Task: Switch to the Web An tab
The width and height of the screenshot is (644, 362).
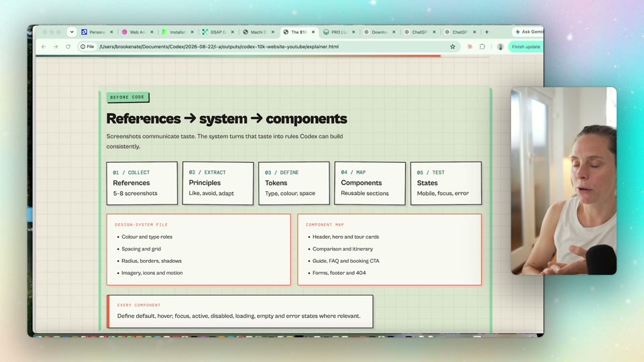Action: [134, 32]
